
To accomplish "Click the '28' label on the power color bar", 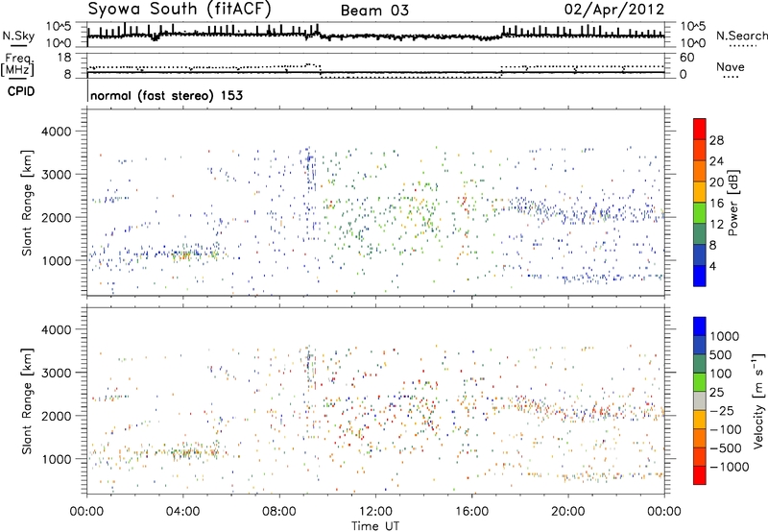I will pos(716,140).
